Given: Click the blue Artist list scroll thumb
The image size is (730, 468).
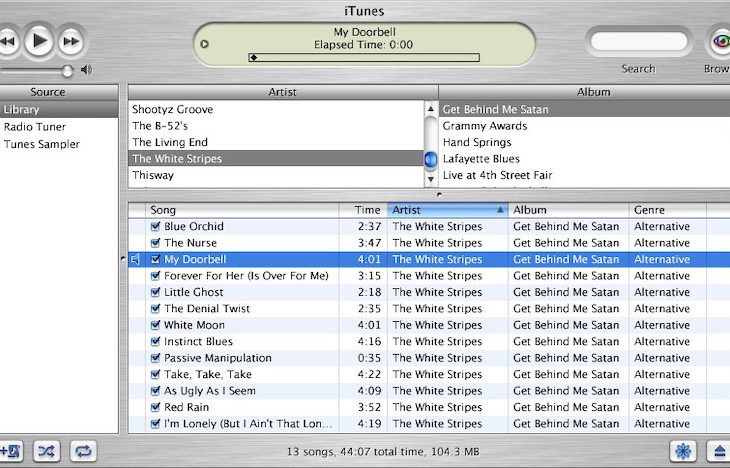Looking at the screenshot, I should pos(431,159).
